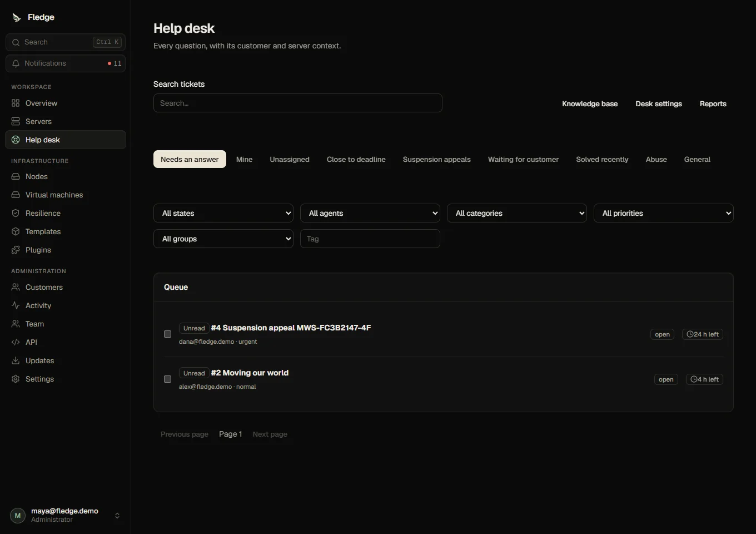Open Desk settings
Screen dimensions: 756x534
659,104
